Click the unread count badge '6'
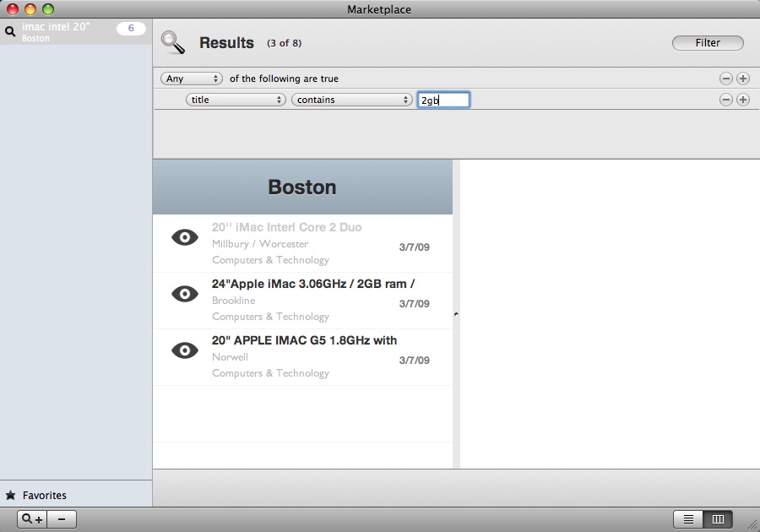760x532 pixels. click(x=131, y=29)
